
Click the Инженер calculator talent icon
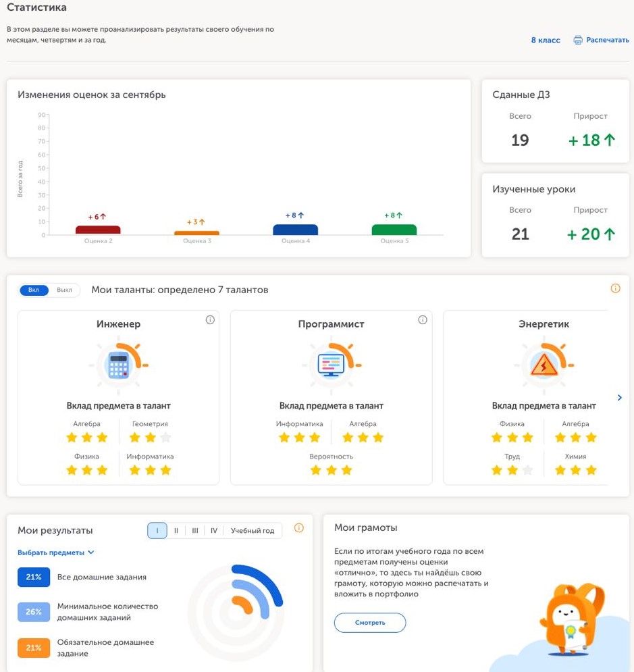(119, 365)
